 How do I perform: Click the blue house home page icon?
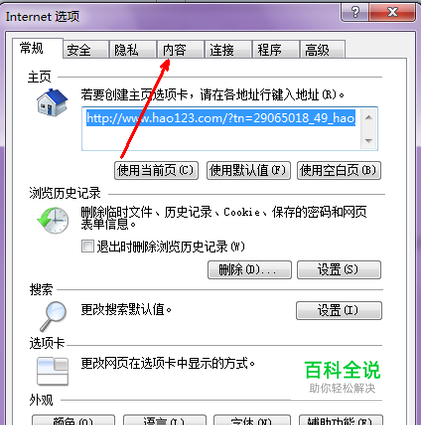pos(52,102)
